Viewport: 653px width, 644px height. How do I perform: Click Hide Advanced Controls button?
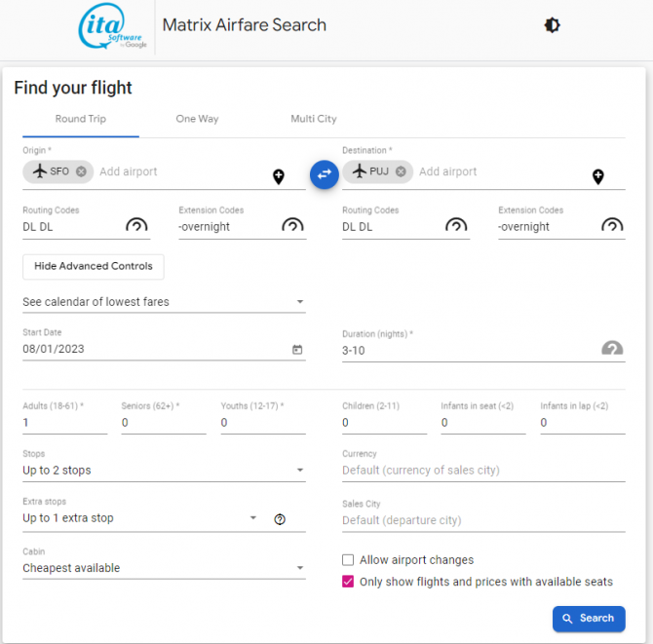point(94,266)
